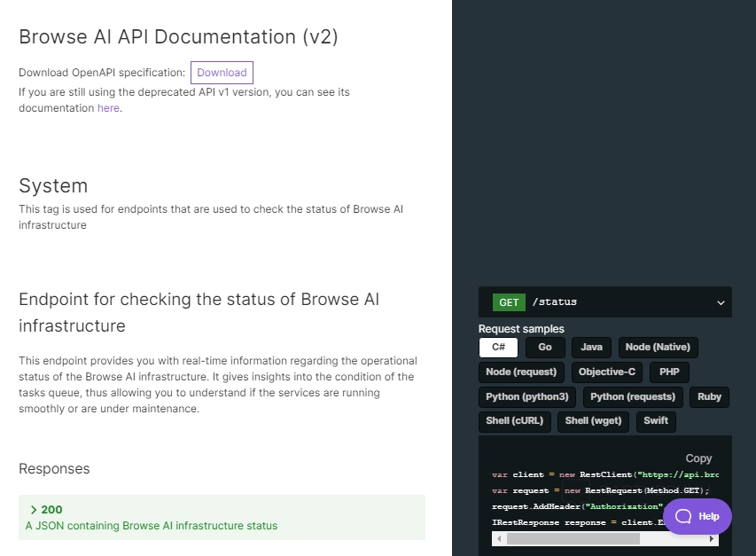Click the code sample scrollbar left arrow
Image resolution: width=756 pixels, height=556 pixels.
(499, 538)
